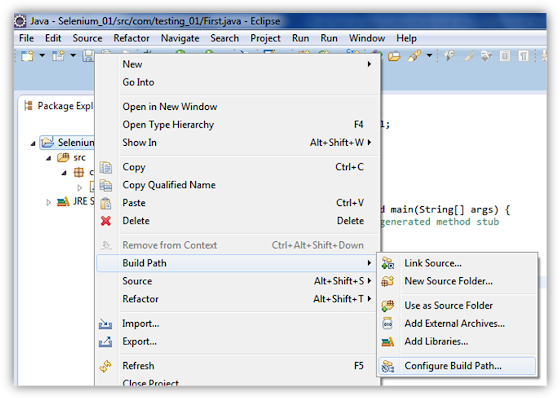Click the src source folder icon
This screenshot has width=560, height=398.
[63, 158]
